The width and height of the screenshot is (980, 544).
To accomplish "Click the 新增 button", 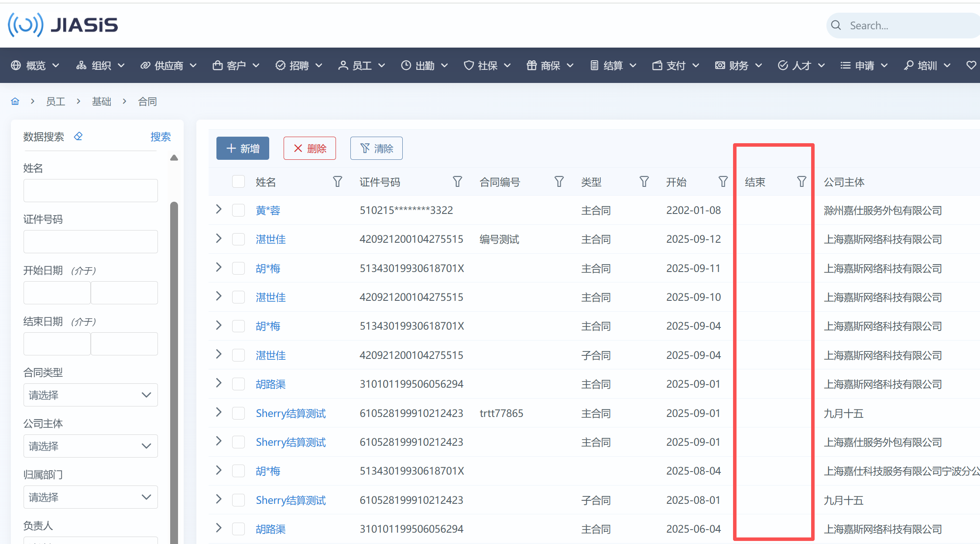I will (243, 148).
